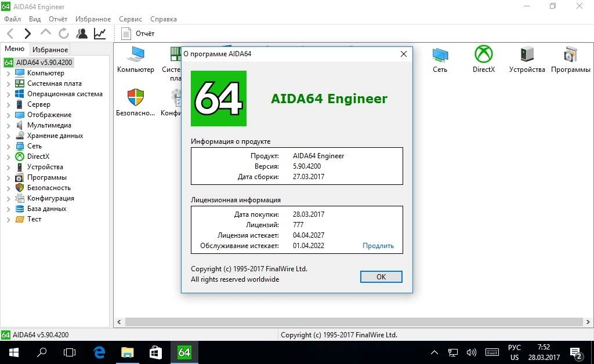Open the Компьютер icon in main pane

[136, 59]
